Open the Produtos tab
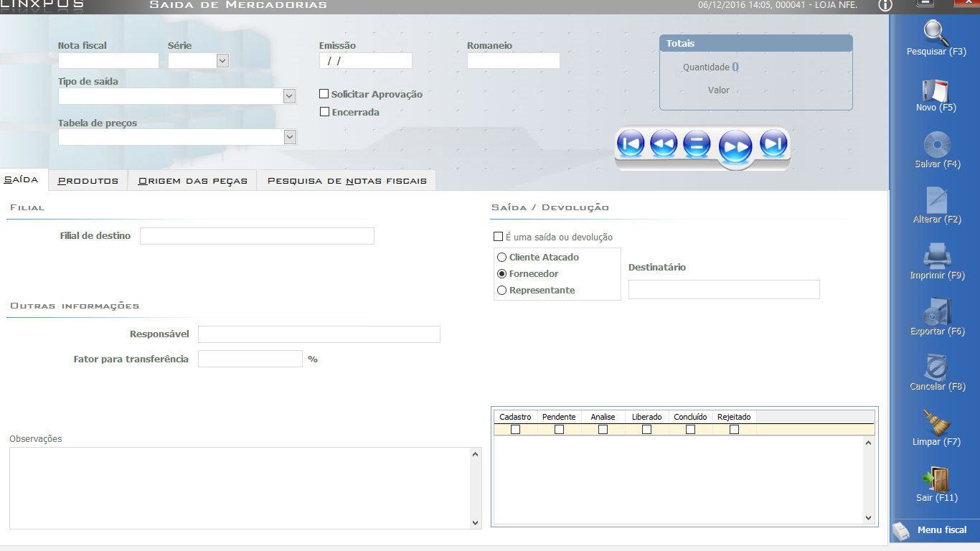Viewport: 980px width, 551px height. (x=88, y=181)
